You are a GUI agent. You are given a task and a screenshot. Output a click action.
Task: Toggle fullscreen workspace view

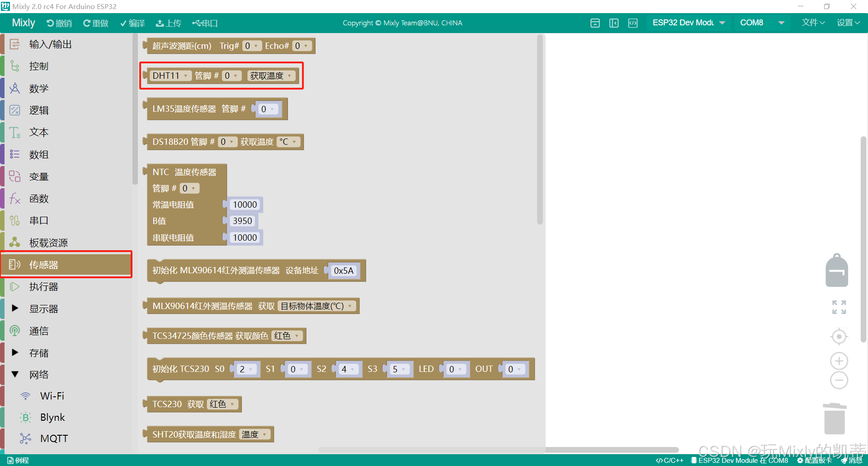[839, 307]
